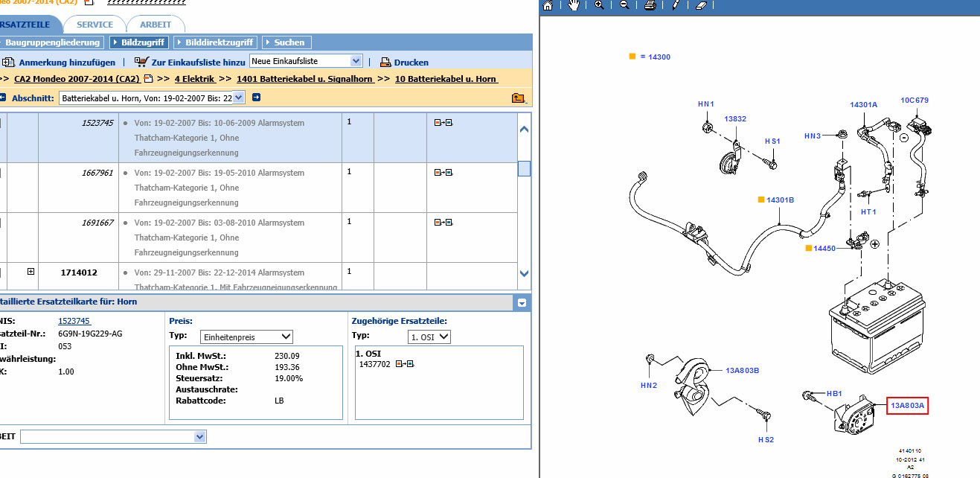980x478 pixels.
Task: Click the home icon in the diagram toolbar
Action: click(548, 5)
